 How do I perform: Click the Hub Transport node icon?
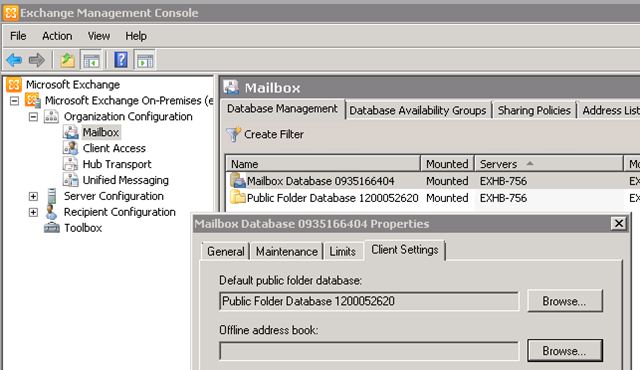pos(71,164)
